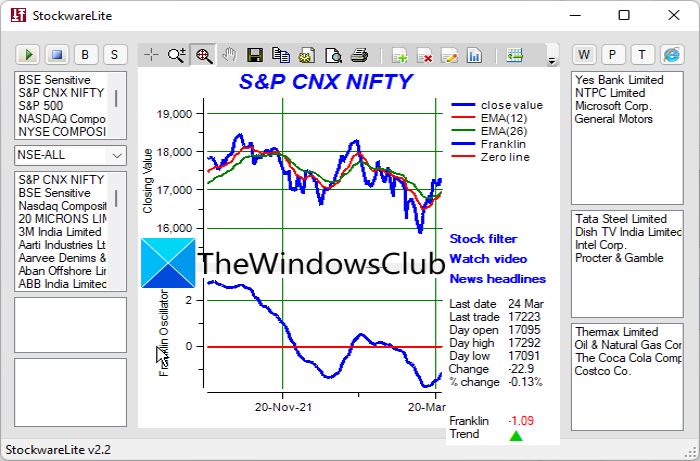
Task: Select BSE Sensitive in the top index list
Action: pos(54,80)
